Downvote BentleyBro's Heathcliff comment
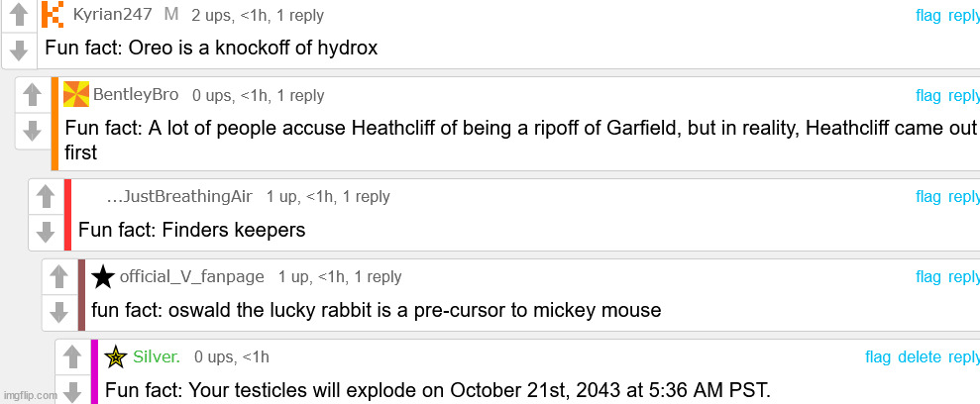This screenshot has height=404, width=980. coord(32,130)
